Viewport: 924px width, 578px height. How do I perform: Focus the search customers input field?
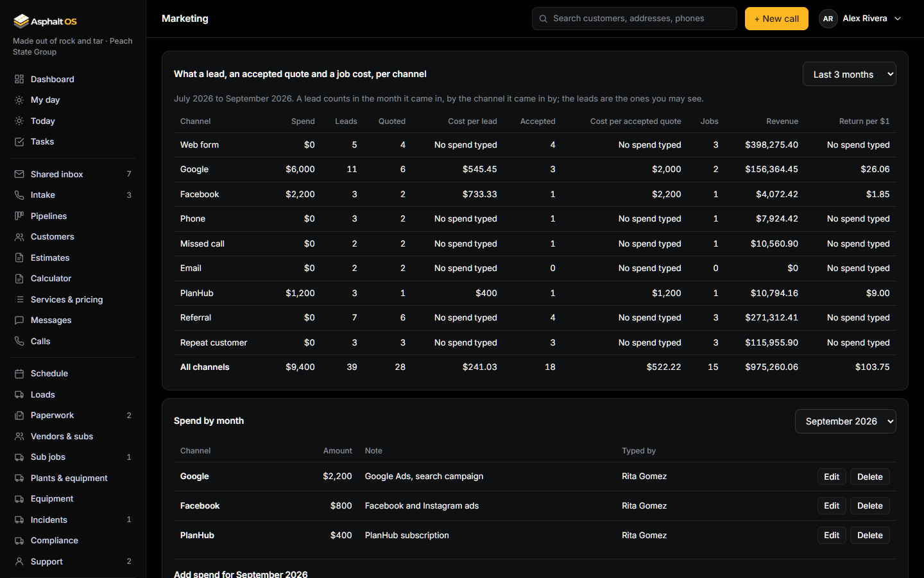pyautogui.click(x=635, y=19)
